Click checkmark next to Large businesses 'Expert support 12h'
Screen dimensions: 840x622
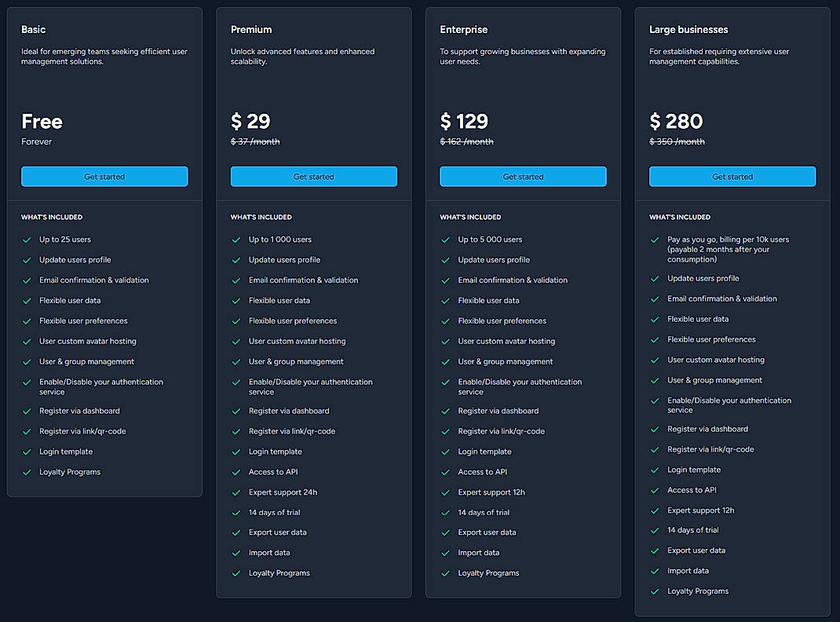tap(655, 511)
